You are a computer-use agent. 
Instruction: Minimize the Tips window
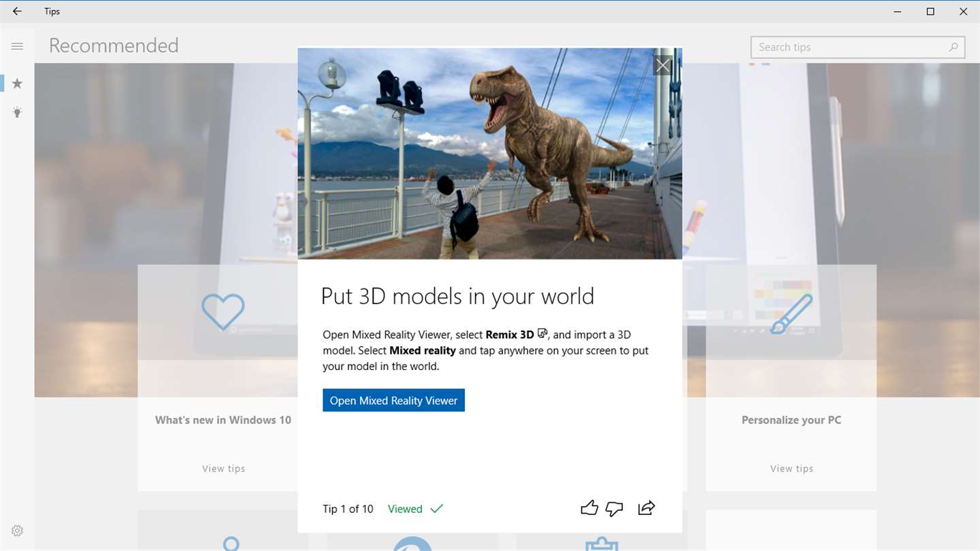pos(898,12)
